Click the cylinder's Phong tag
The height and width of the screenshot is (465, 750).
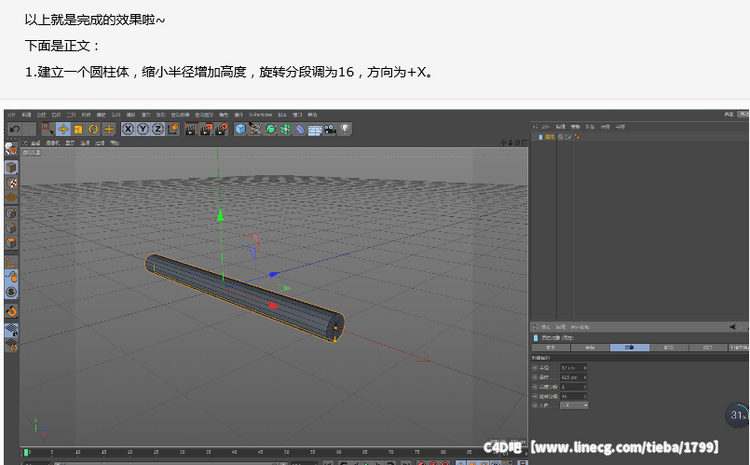pyautogui.click(x=577, y=137)
